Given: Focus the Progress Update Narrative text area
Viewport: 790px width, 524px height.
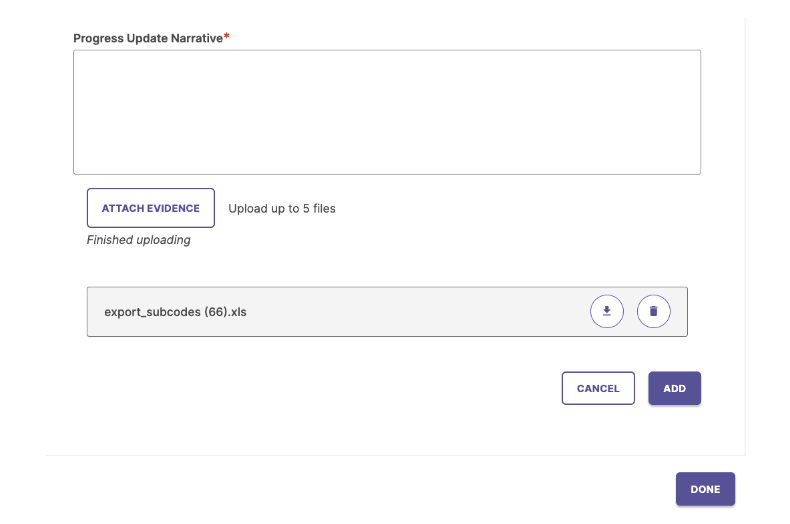Looking at the screenshot, I should (x=387, y=112).
